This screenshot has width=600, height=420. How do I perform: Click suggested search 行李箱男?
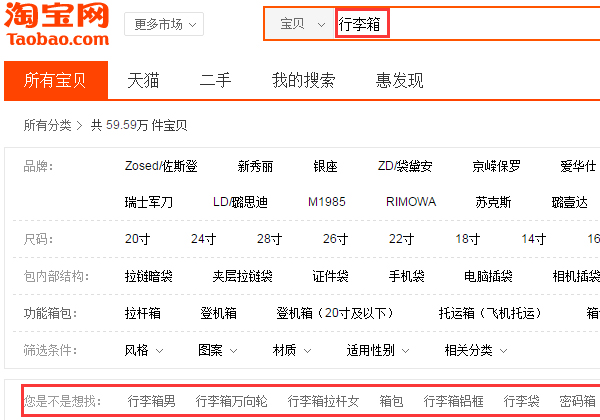[x=152, y=401]
